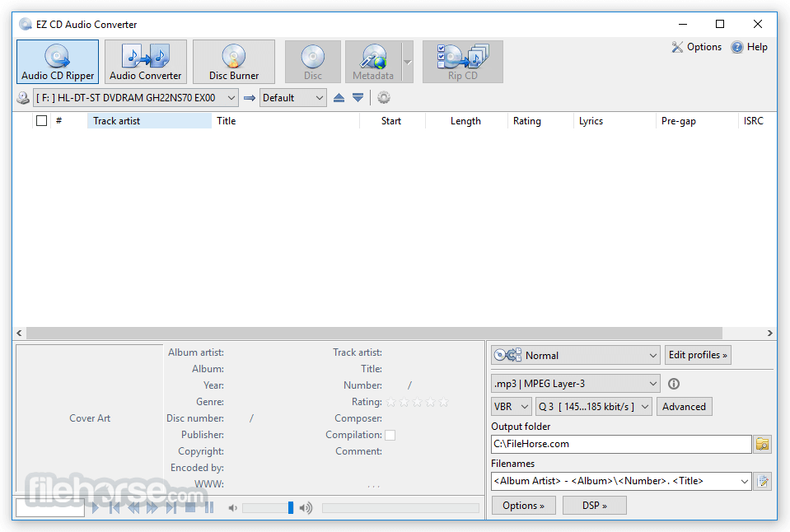Click the fast forward button
This screenshot has width=790, height=532.
click(x=152, y=507)
